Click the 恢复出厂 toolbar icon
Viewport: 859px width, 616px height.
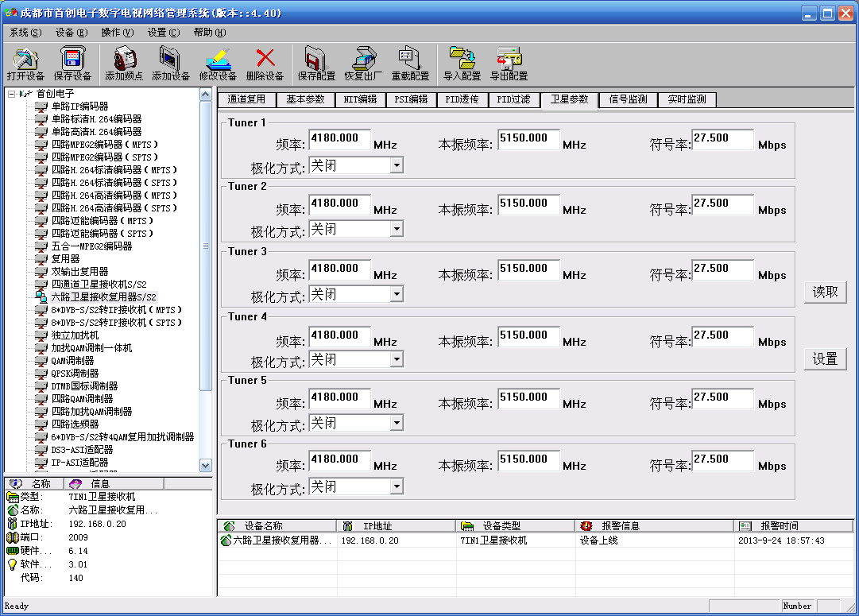click(x=363, y=59)
